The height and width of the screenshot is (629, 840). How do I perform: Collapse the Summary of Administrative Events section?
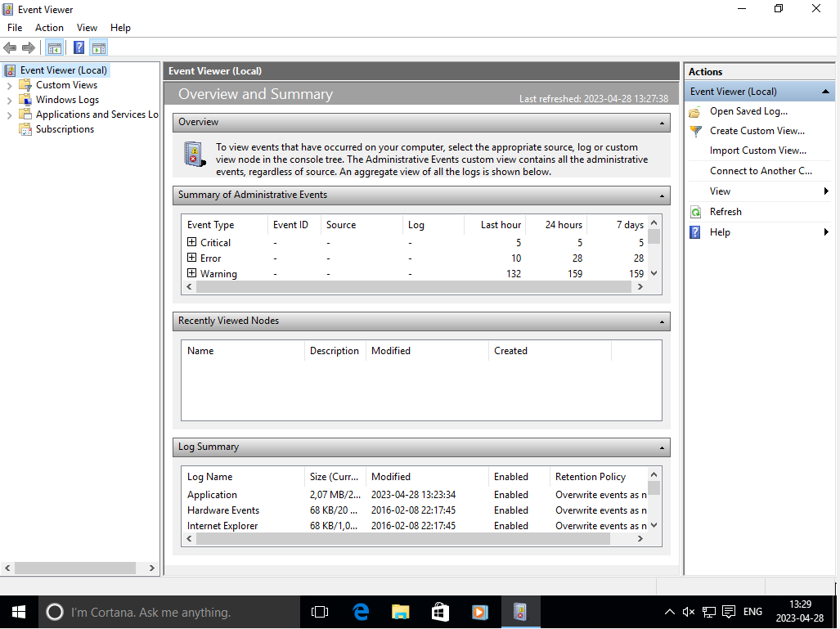(661, 195)
